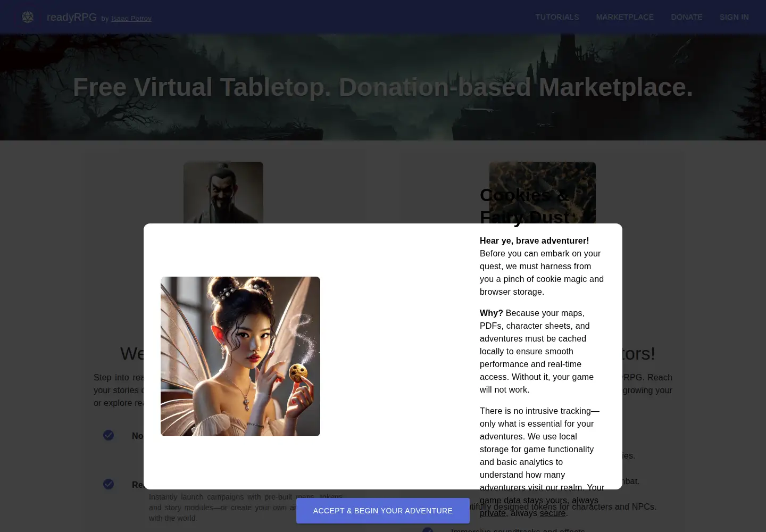The width and height of the screenshot is (766, 532).
Task: Click the Sign In menu item
Action: point(734,17)
